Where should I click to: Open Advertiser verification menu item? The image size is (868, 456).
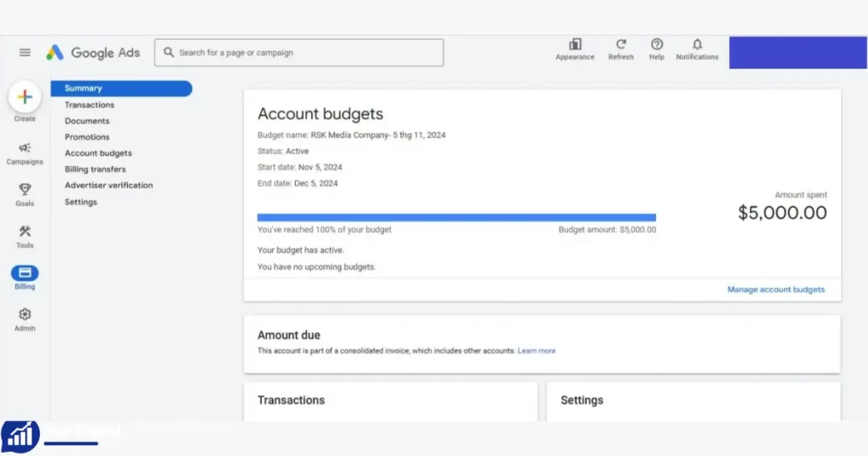pos(108,185)
